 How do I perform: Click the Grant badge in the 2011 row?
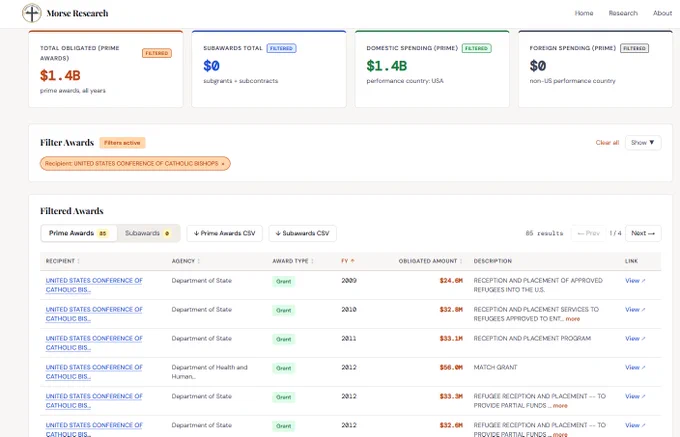pos(284,339)
